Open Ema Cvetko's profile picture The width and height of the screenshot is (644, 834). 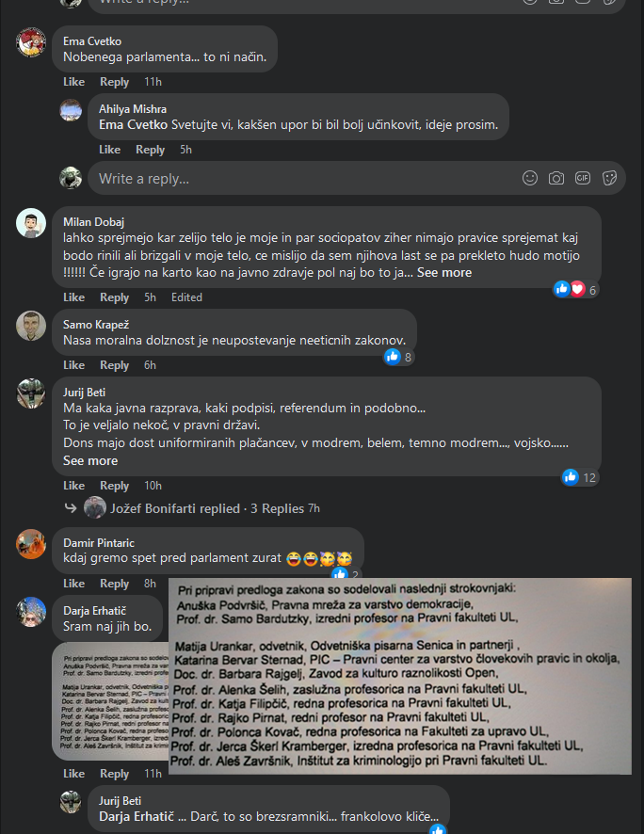tap(31, 41)
